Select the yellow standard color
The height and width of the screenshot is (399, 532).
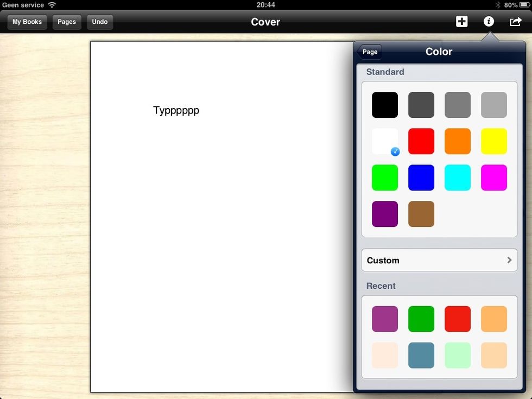click(x=494, y=142)
